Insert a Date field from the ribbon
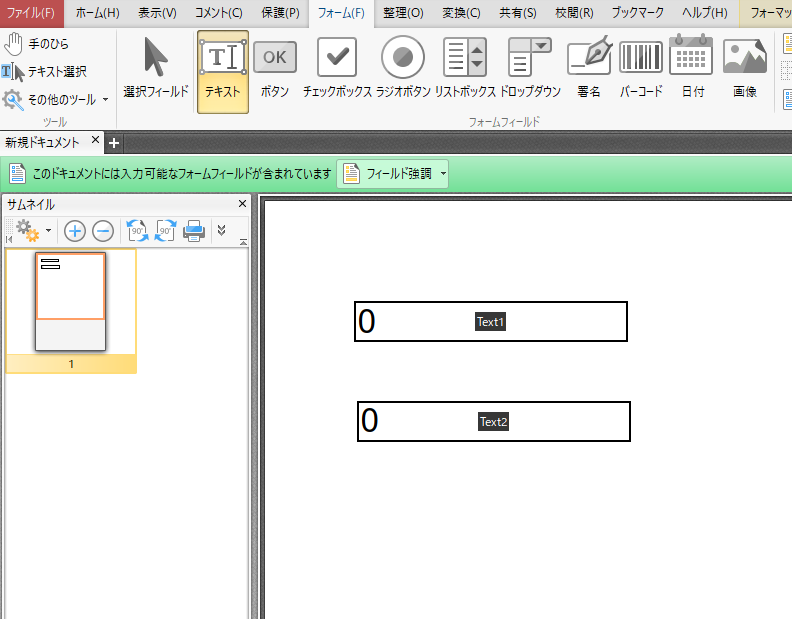This screenshot has width=792, height=619. click(x=691, y=69)
